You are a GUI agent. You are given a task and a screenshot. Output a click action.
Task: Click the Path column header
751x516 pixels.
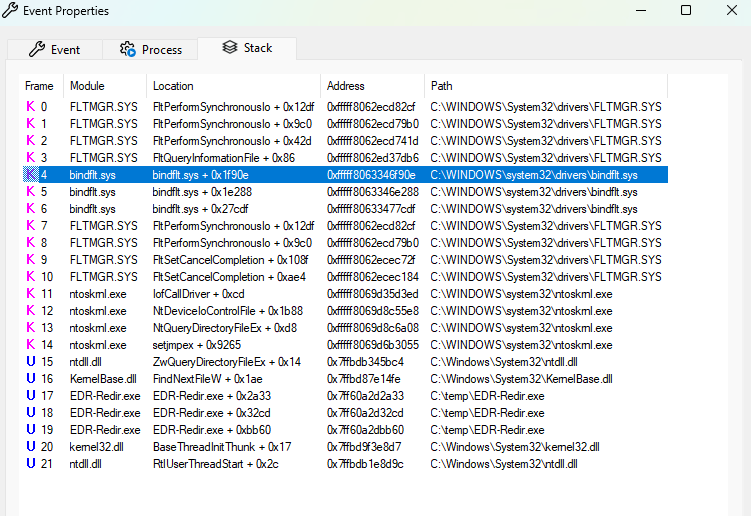tap(441, 86)
